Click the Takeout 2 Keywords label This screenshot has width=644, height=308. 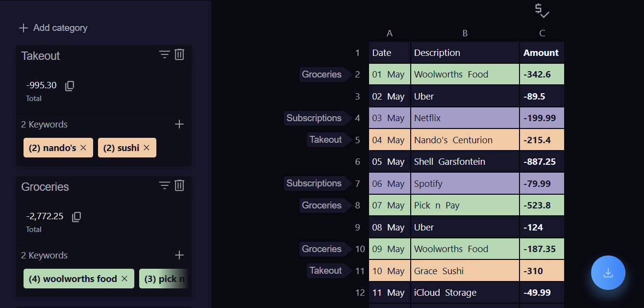(x=45, y=125)
